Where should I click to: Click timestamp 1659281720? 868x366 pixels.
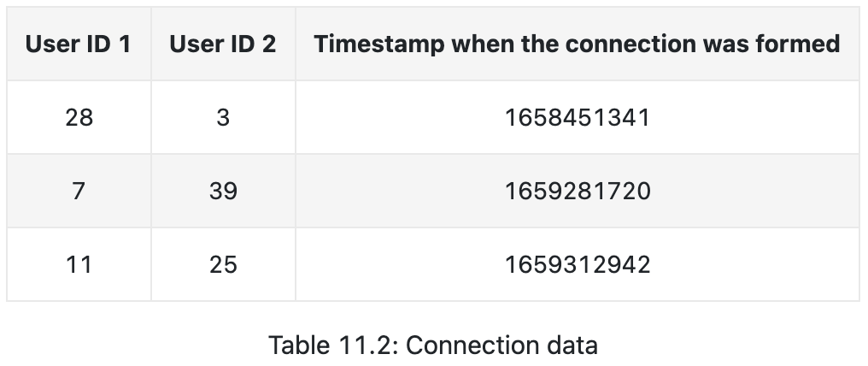[x=578, y=191]
